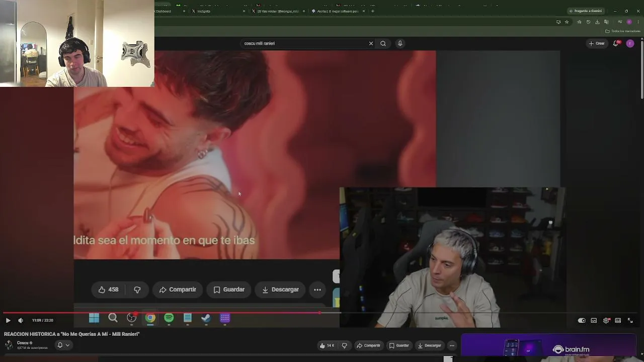Like the inner video with 458 likes
Screen dimensions: 644x362
[x=109, y=290]
